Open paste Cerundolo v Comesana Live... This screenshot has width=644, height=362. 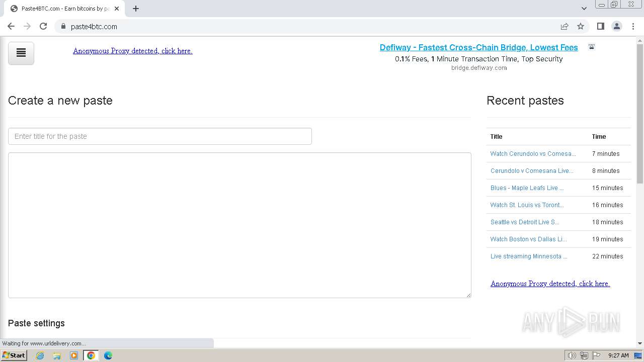click(x=532, y=171)
